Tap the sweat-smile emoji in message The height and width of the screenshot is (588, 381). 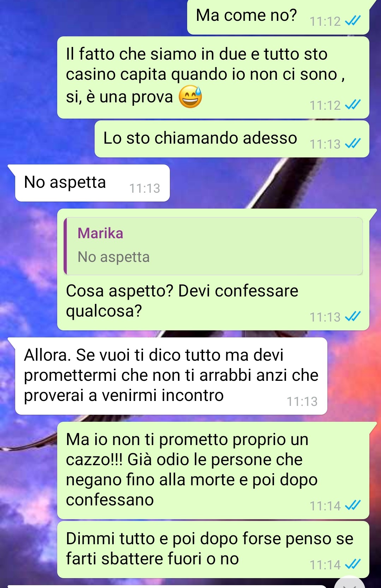tap(190, 97)
